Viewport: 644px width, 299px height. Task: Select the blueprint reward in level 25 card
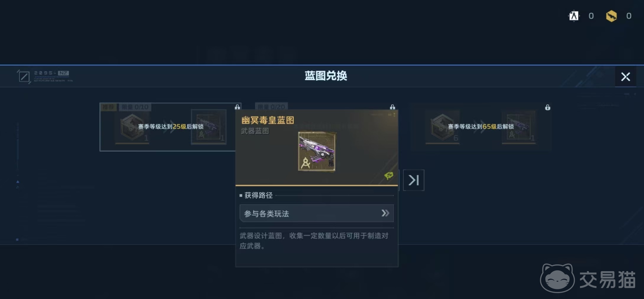pyautogui.click(x=209, y=127)
